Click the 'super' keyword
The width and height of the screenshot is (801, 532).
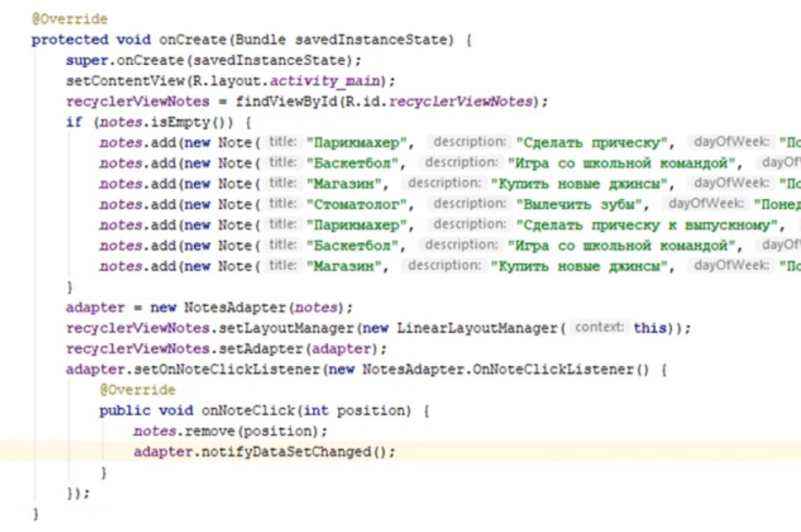(x=87, y=61)
